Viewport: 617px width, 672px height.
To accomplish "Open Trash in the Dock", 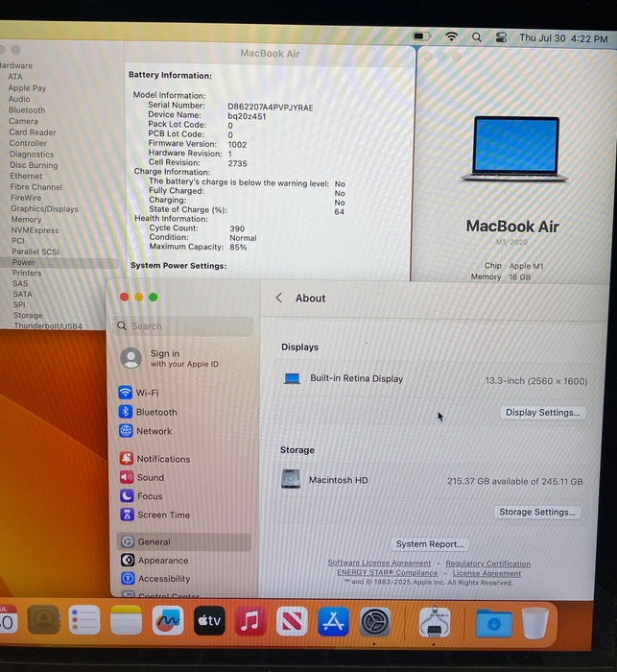I will [535, 623].
